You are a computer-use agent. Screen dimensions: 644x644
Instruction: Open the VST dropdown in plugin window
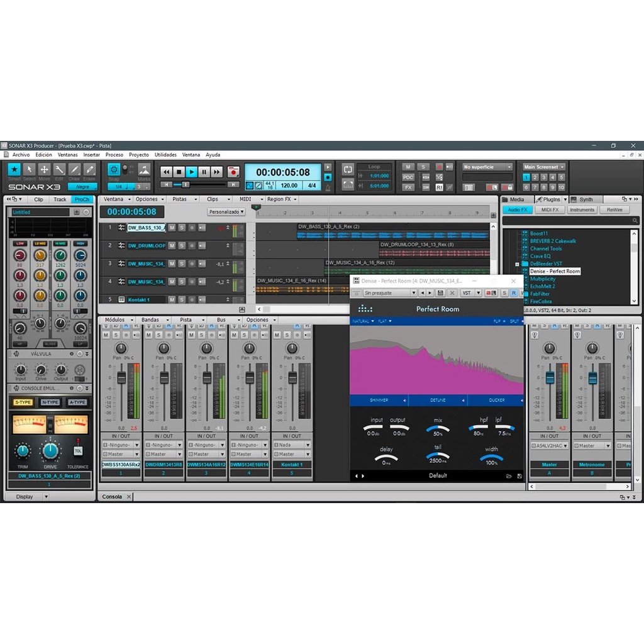[470, 293]
